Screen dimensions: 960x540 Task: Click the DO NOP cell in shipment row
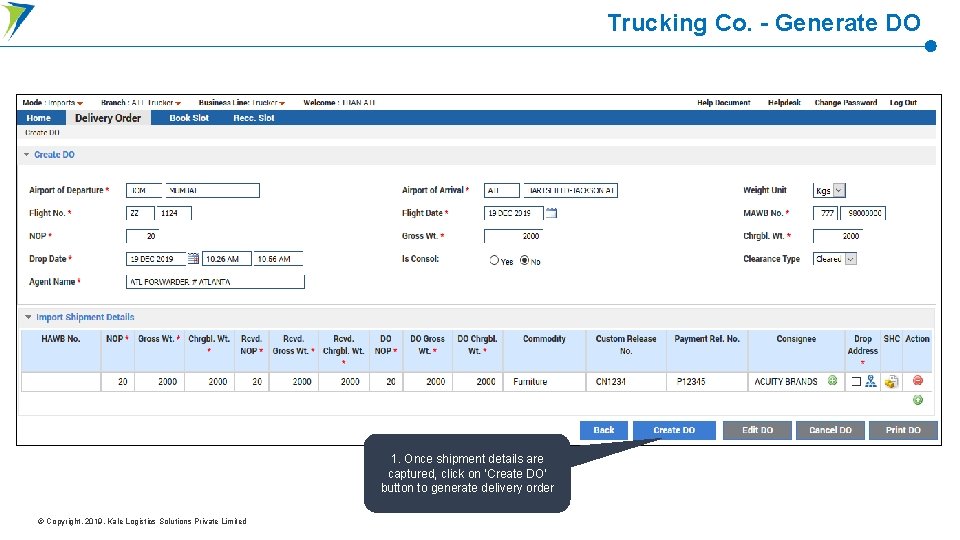(x=386, y=381)
